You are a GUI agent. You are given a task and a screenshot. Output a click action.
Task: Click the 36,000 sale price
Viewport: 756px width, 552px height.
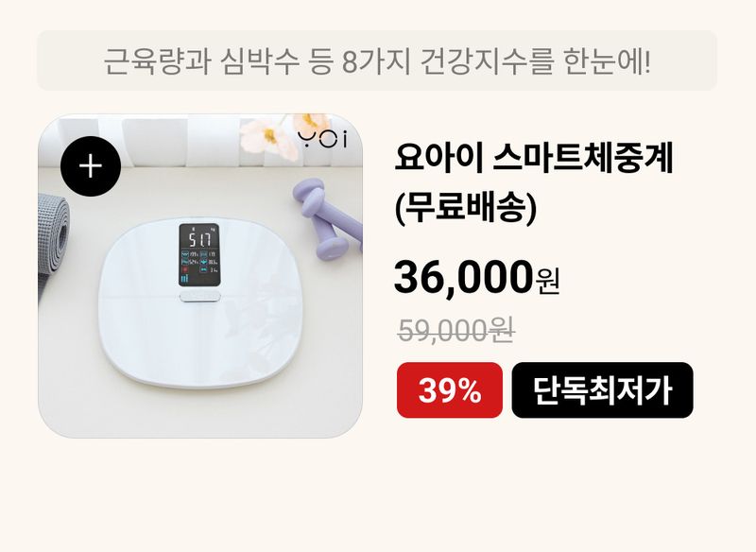(x=464, y=277)
